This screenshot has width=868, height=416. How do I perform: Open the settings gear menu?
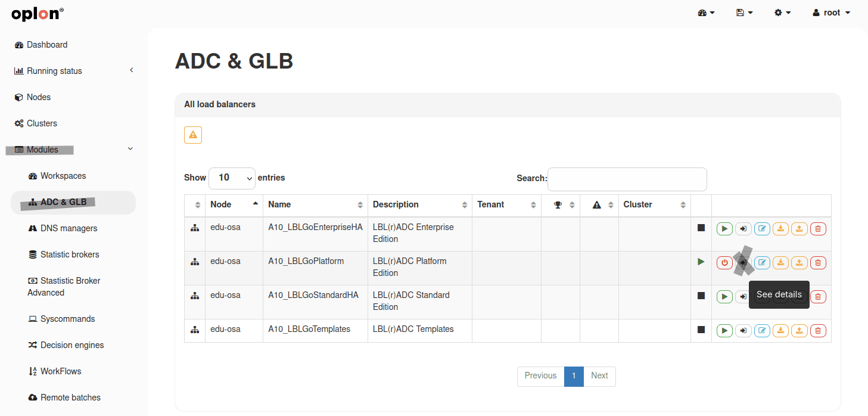pyautogui.click(x=782, y=13)
